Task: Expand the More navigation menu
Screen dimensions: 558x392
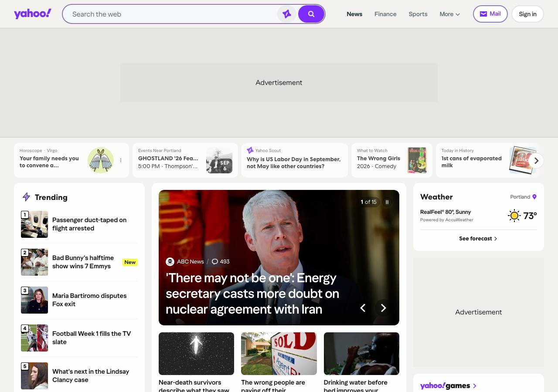Action: [x=450, y=14]
